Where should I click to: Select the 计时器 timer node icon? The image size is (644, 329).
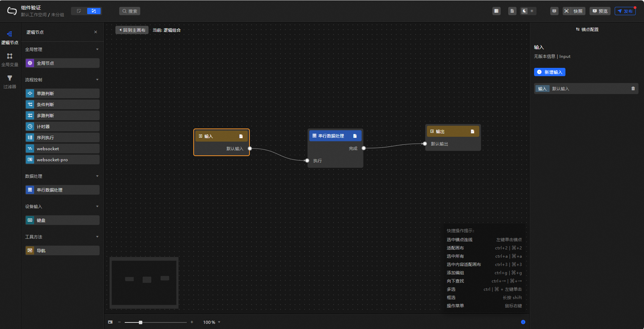tap(30, 126)
